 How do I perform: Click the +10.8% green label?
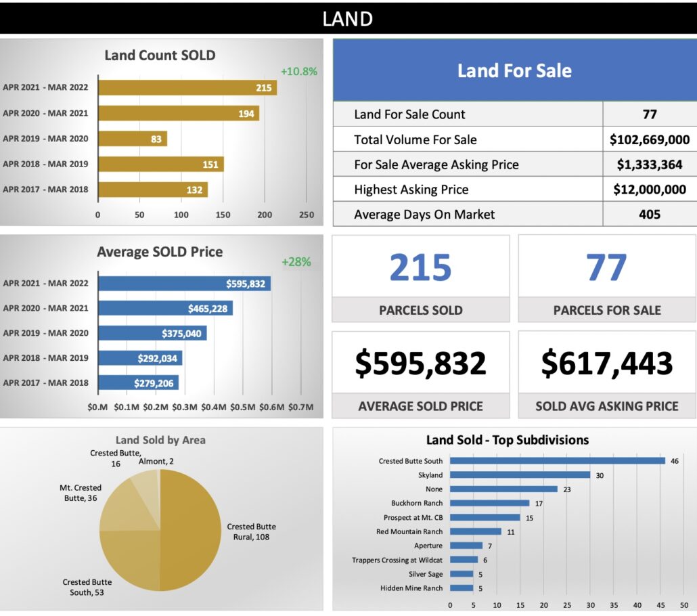[298, 71]
